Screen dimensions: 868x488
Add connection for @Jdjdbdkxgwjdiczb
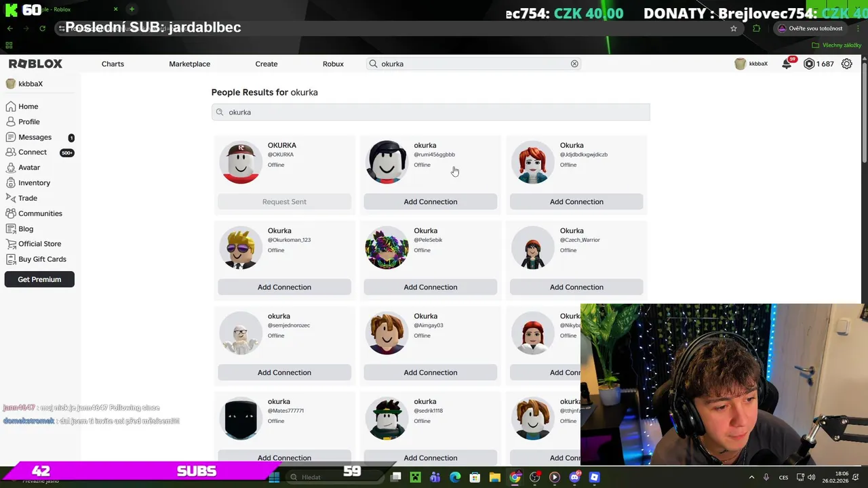(x=576, y=201)
